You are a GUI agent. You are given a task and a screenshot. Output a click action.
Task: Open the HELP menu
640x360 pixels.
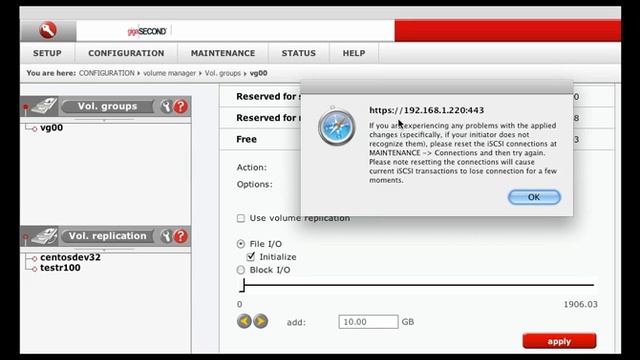[354, 53]
